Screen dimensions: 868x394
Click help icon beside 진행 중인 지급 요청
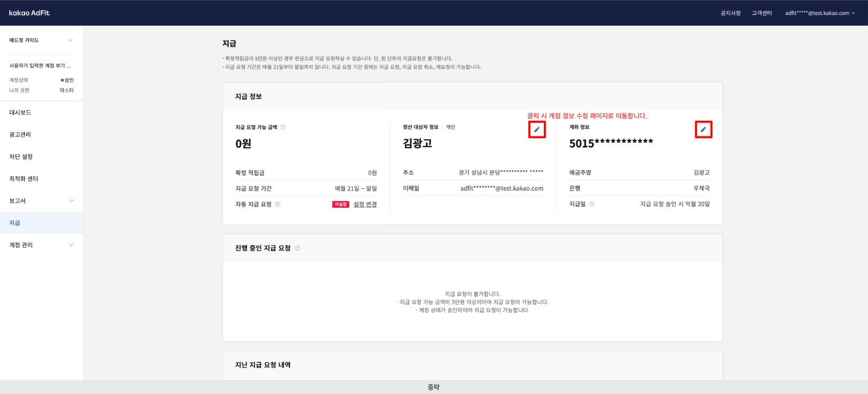pyautogui.click(x=298, y=248)
